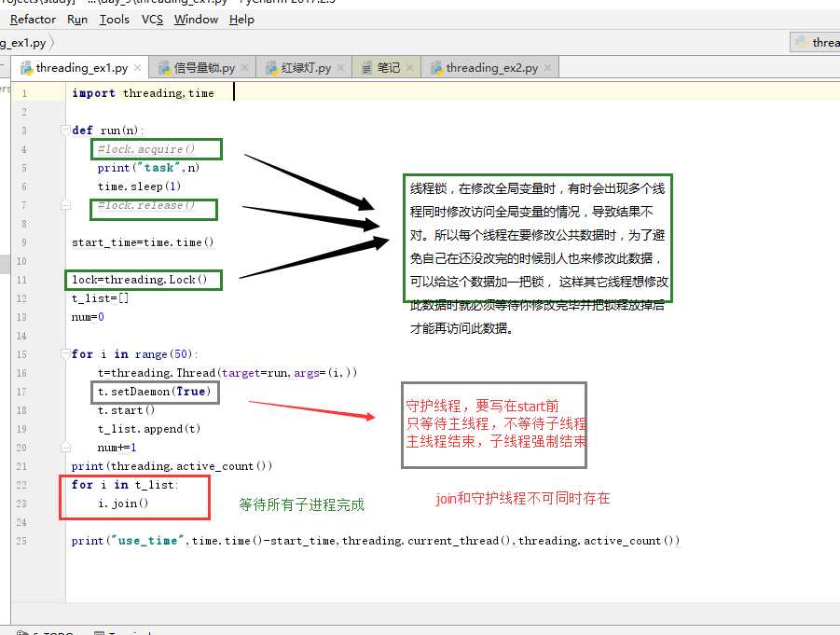Screen dimensions: 840x635
Task: Open the Tools menu
Action: (114, 20)
